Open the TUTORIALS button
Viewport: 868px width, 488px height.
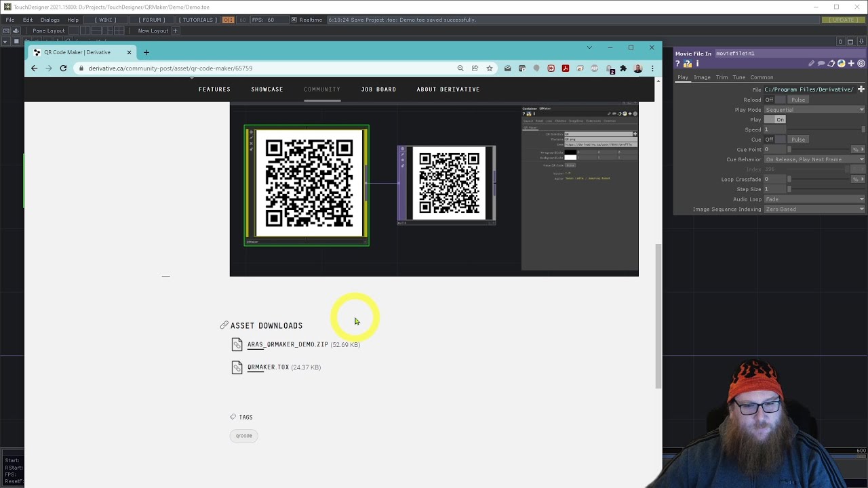coord(198,20)
